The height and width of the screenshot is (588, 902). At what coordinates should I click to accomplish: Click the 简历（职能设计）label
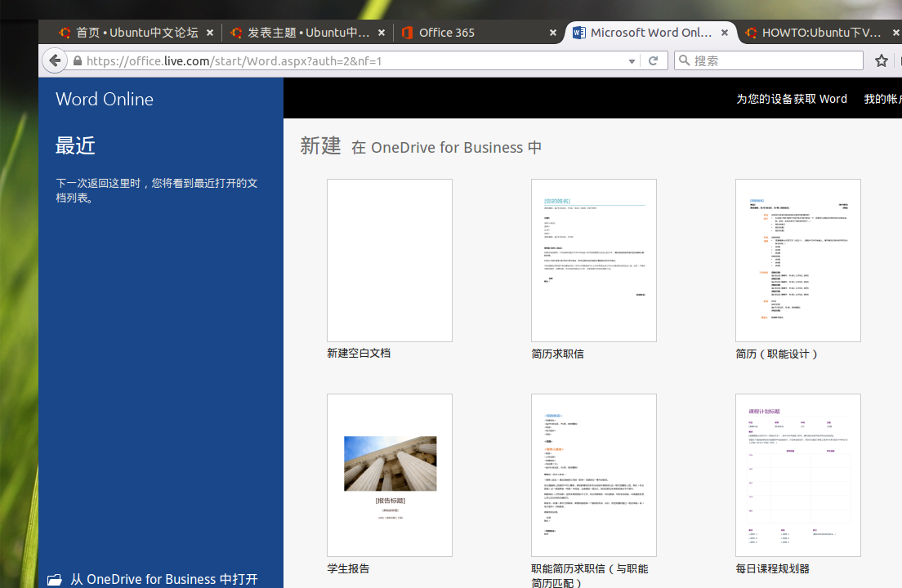(x=777, y=354)
